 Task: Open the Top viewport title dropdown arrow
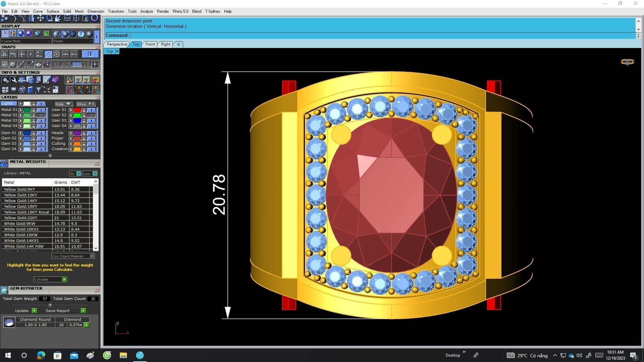(x=117, y=51)
